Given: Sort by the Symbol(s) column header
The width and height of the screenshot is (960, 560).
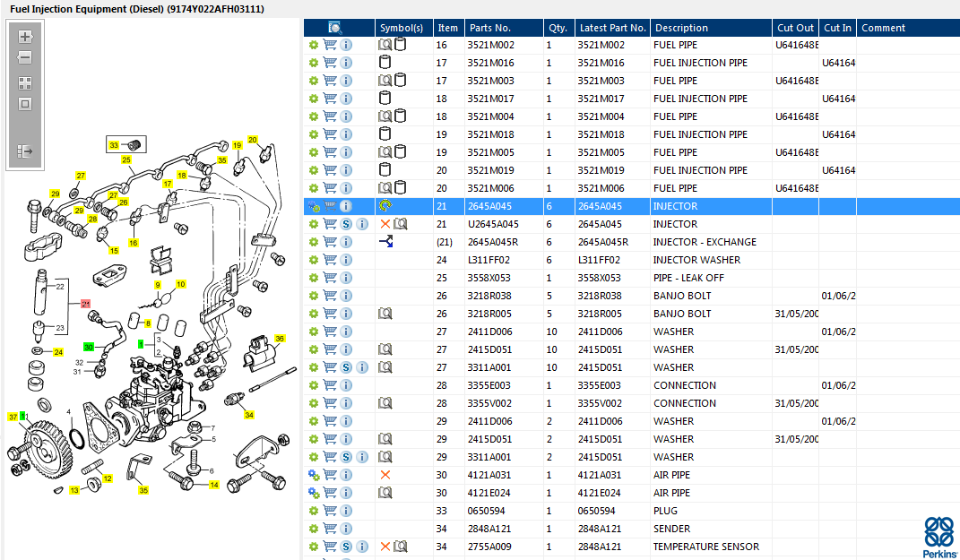Looking at the screenshot, I should [403, 28].
